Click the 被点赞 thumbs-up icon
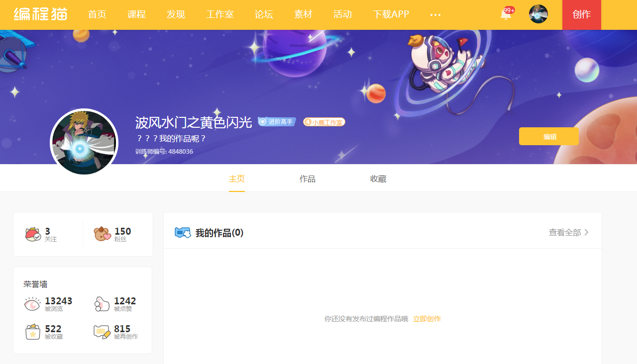 [x=102, y=304]
